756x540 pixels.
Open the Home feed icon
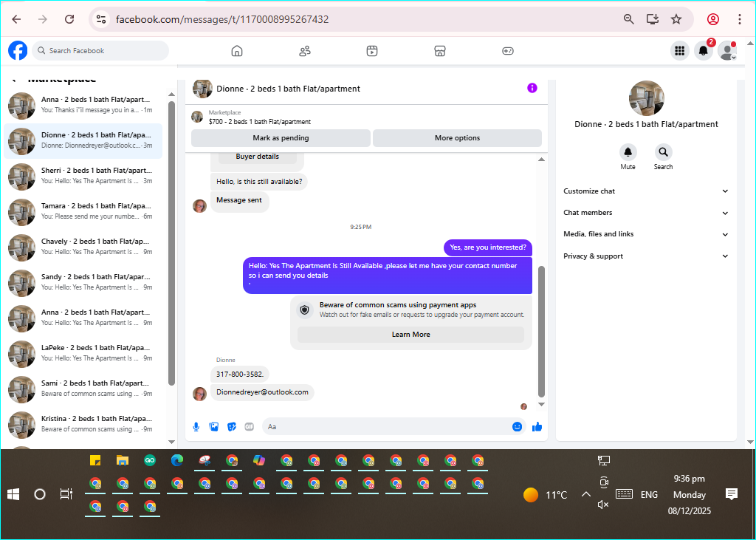[237, 51]
